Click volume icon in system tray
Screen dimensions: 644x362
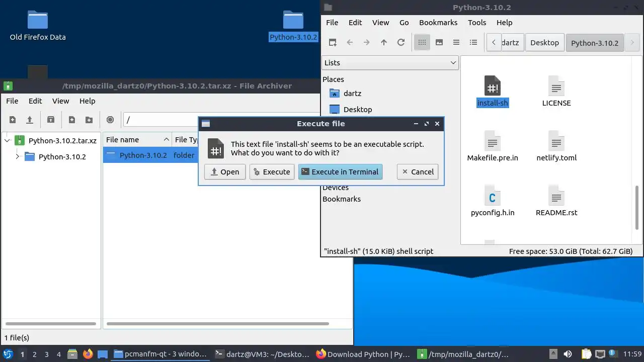(568, 354)
